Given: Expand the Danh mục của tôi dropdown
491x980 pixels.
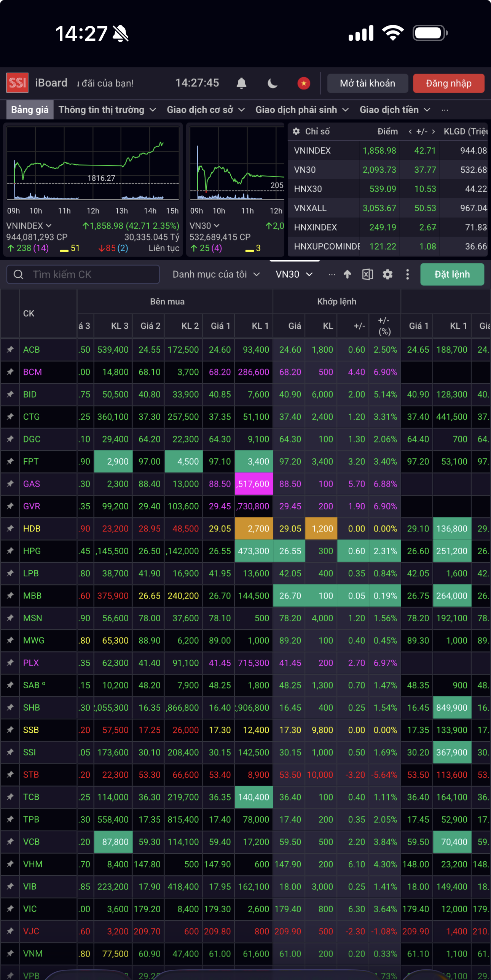Looking at the screenshot, I should pyautogui.click(x=216, y=274).
